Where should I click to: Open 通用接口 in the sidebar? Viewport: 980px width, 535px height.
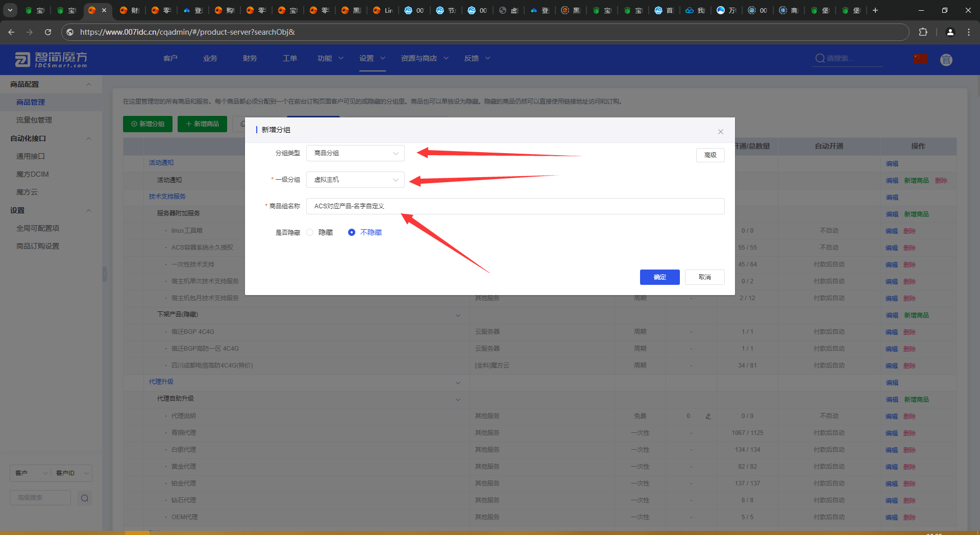click(x=31, y=156)
